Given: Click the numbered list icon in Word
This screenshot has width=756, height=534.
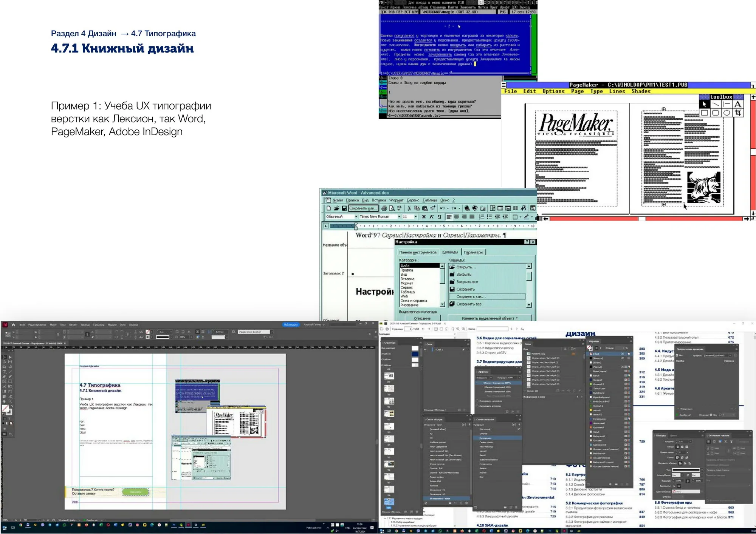Looking at the screenshot, I should point(481,217).
